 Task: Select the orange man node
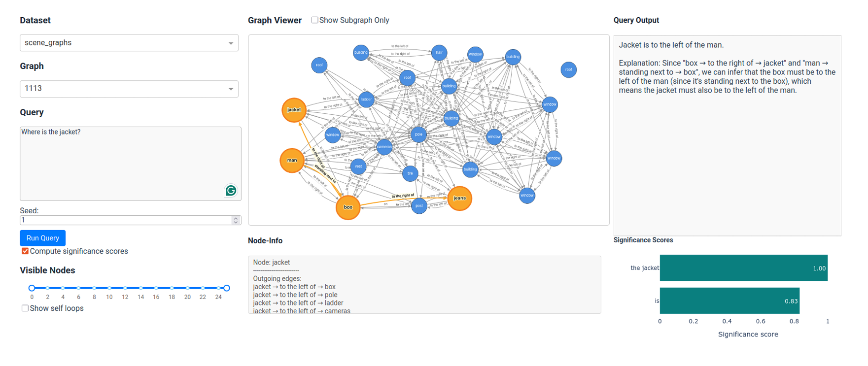pos(292,160)
